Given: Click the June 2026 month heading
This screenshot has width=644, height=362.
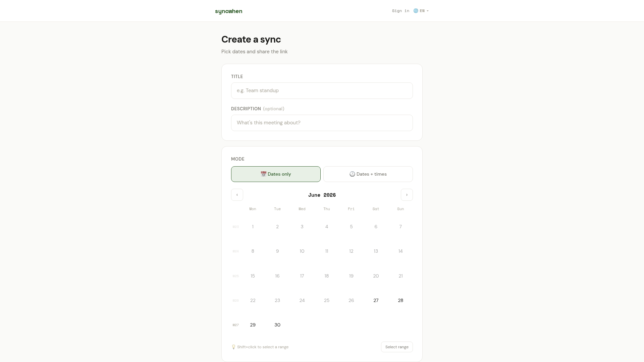Looking at the screenshot, I should point(322,195).
